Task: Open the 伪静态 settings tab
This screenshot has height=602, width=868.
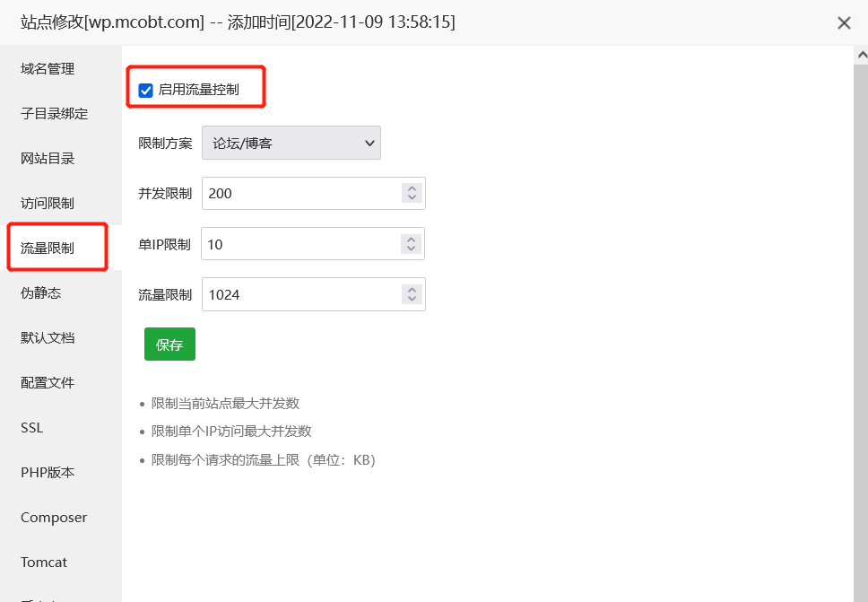Action: [41, 293]
